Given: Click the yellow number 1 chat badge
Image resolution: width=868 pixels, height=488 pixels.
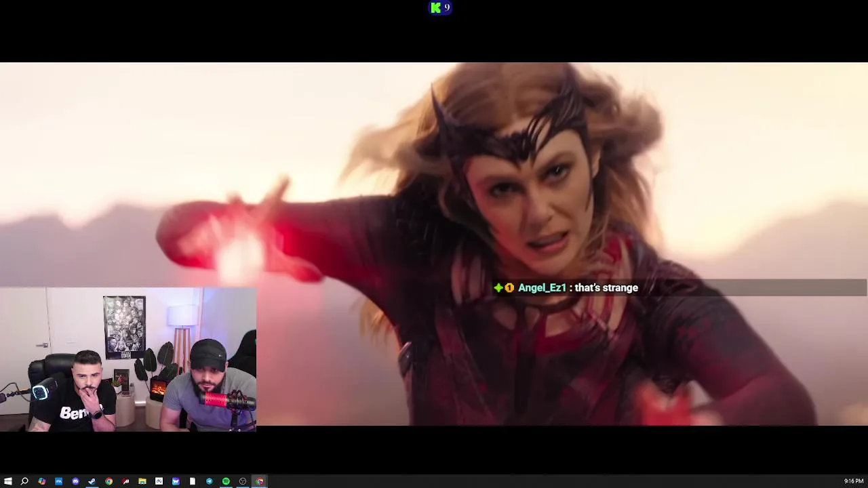Looking at the screenshot, I should pos(509,288).
